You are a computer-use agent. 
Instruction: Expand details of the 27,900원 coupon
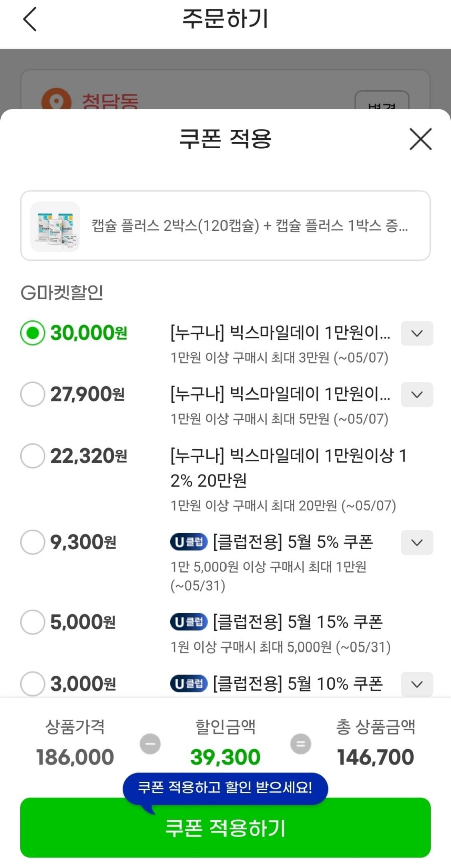coord(417,394)
